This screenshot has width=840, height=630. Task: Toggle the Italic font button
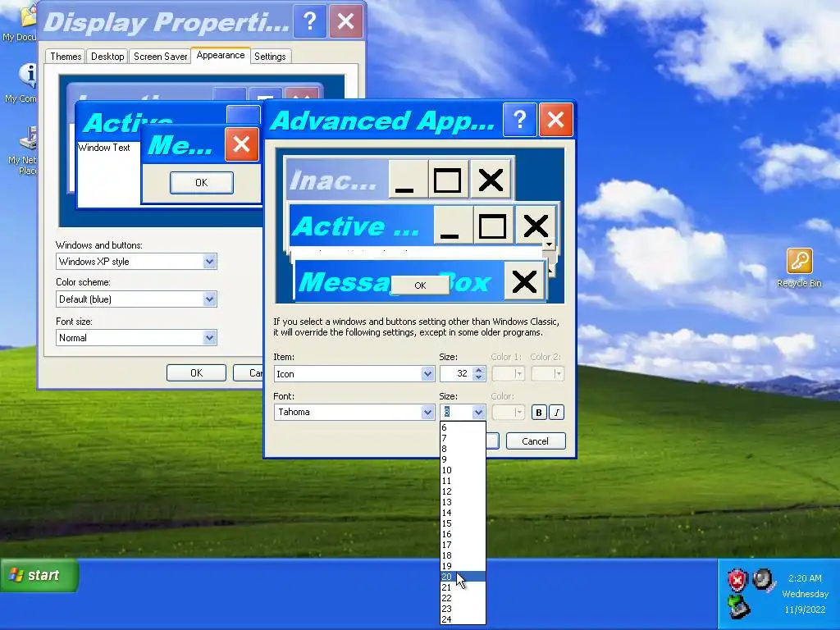point(557,412)
